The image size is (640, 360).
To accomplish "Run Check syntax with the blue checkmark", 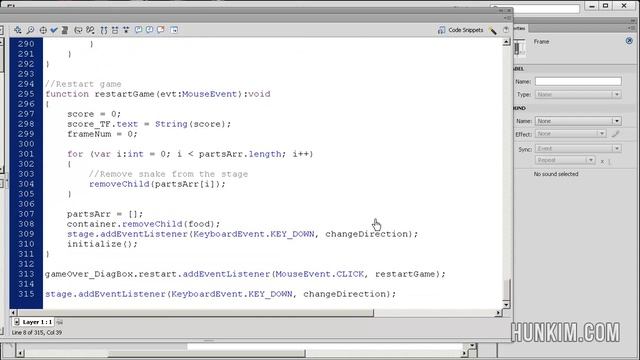I will pos(54,30).
